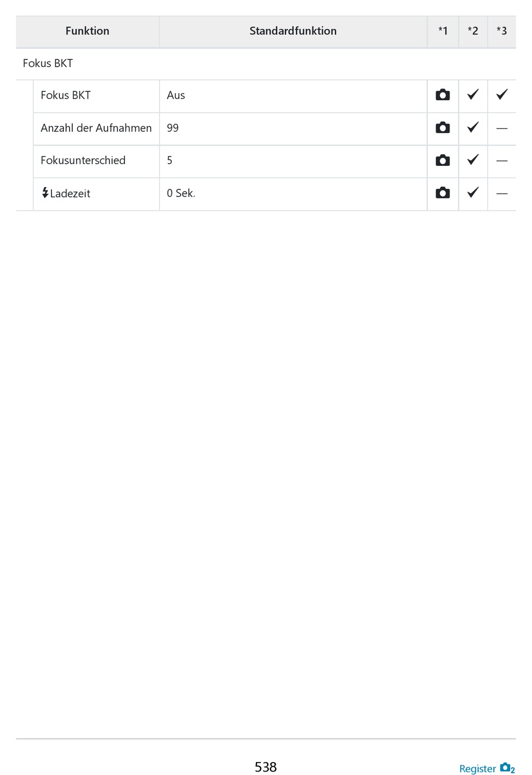Screen dimensions: 532x775
Task: Click *2 checkmark for Anzahl der Aufnahmen
Action: coord(473,128)
